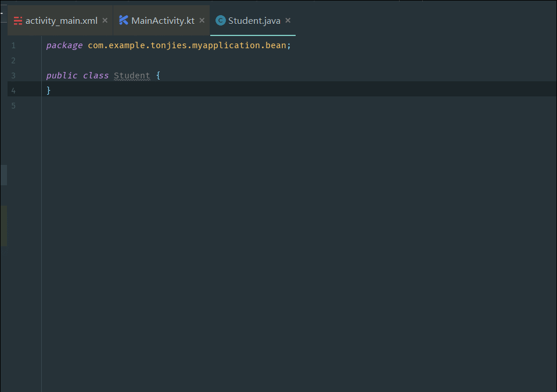Click the package path com.example.tonjies.myapplication.bean
Screen dimensions: 557x392
[x=187, y=45]
